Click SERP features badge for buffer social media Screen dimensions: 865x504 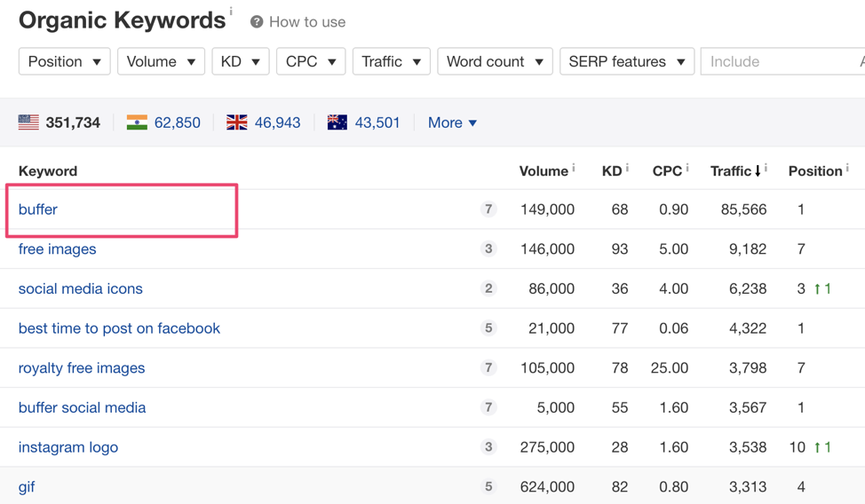[488, 407]
